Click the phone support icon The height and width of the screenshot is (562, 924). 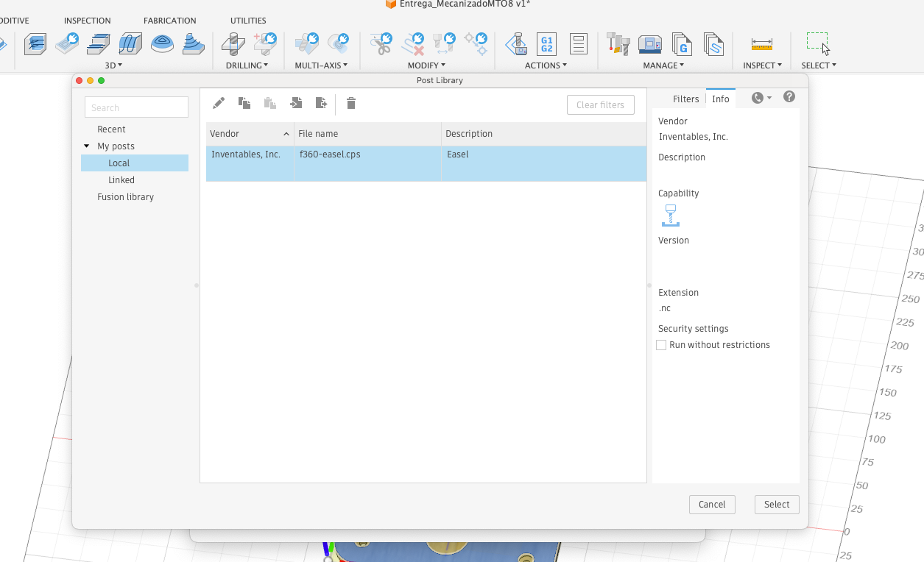click(758, 98)
